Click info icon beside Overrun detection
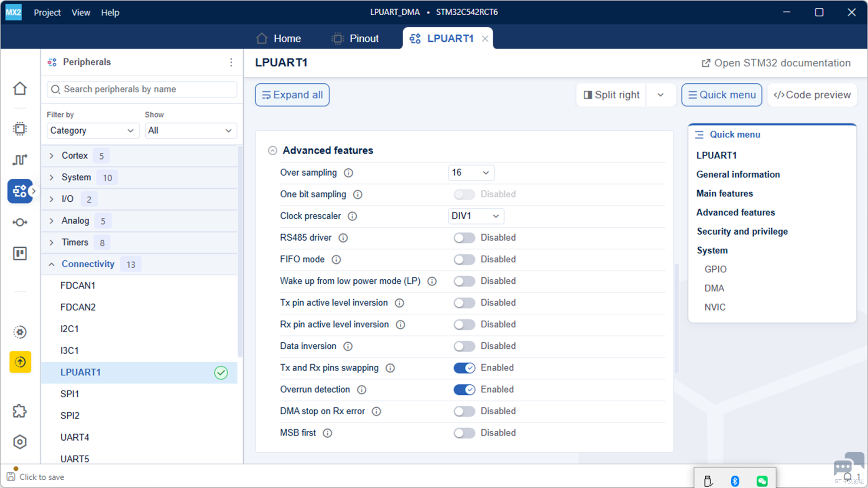The image size is (868, 488). coord(362,390)
